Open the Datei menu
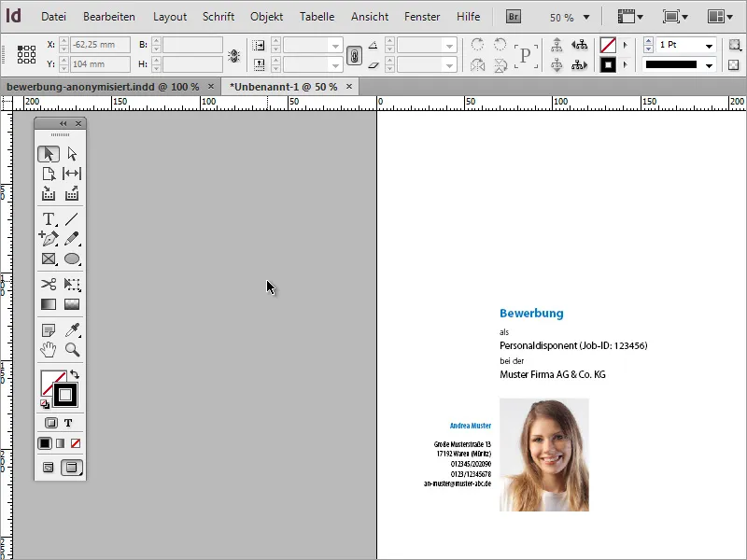The image size is (747, 560). pos(53,17)
